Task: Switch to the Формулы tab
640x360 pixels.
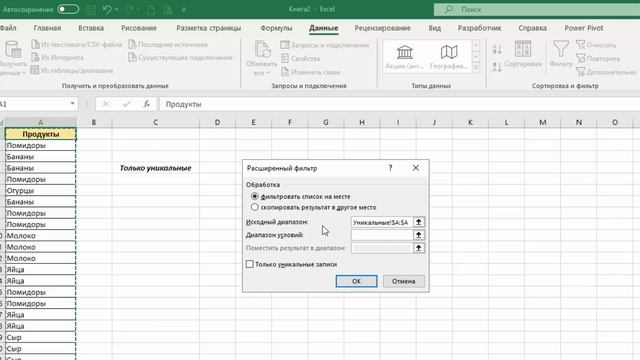Action: [276, 28]
